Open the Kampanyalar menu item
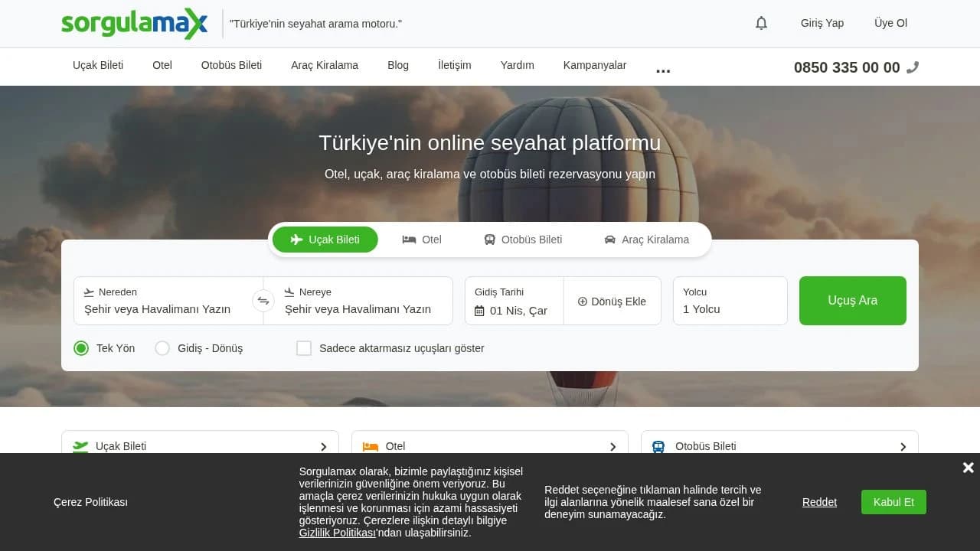Image resolution: width=980 pixels, height=551 pixels. pyautogui.click(x=595, y=65)
